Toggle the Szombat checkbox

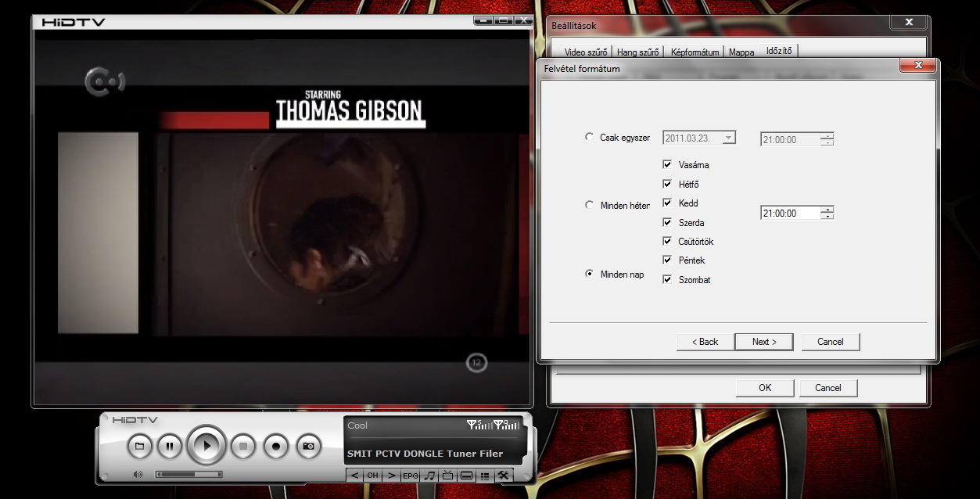[x=667, y=279]
